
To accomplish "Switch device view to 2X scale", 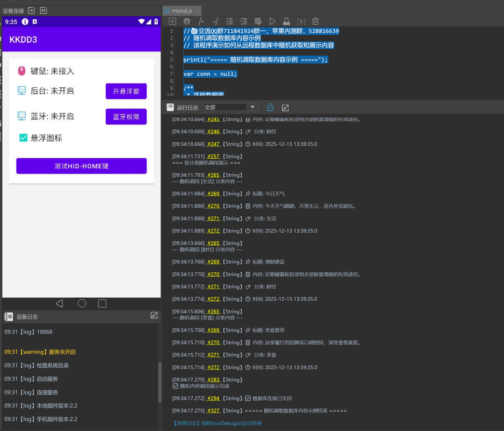I will click(43, 10).
